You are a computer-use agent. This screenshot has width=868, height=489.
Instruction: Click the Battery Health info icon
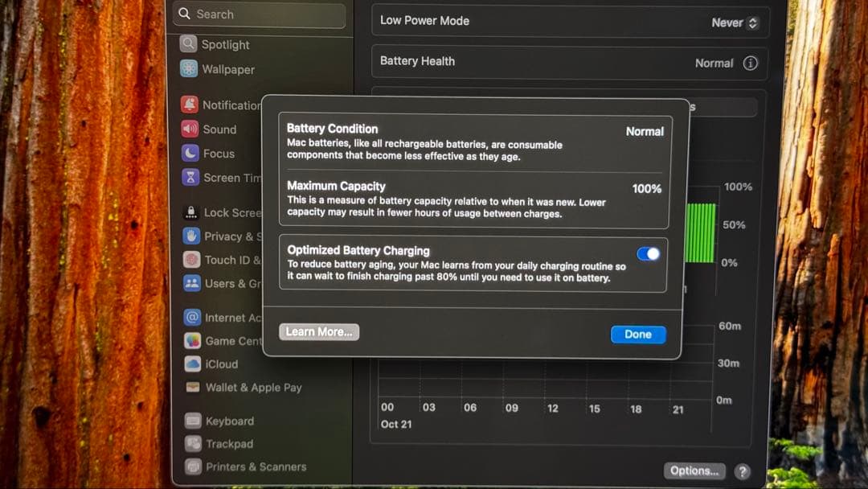[x=750, y=63]
